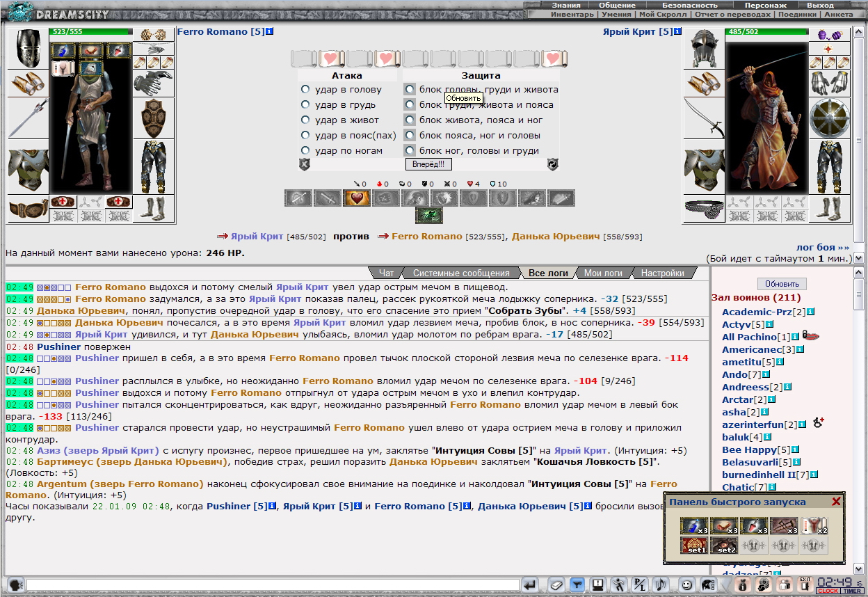The width and height of the screenshot is (868, 597).
Task: Click the floppy disk save icon in bottom toolbar
Action: pos(597,585)
